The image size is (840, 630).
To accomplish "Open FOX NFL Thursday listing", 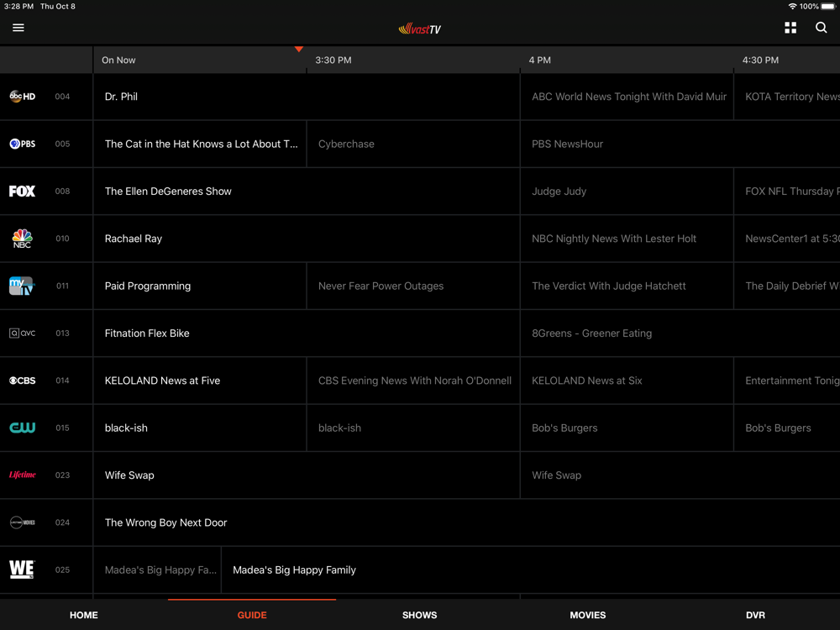I will click(787, 192).
